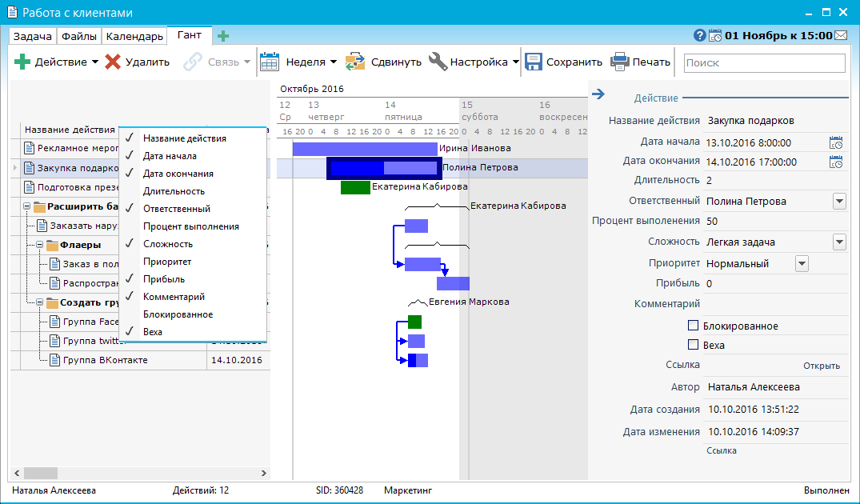Screen dimensions: 860x504
Task: Click the Поиск search field
Action: pos(765,62)
